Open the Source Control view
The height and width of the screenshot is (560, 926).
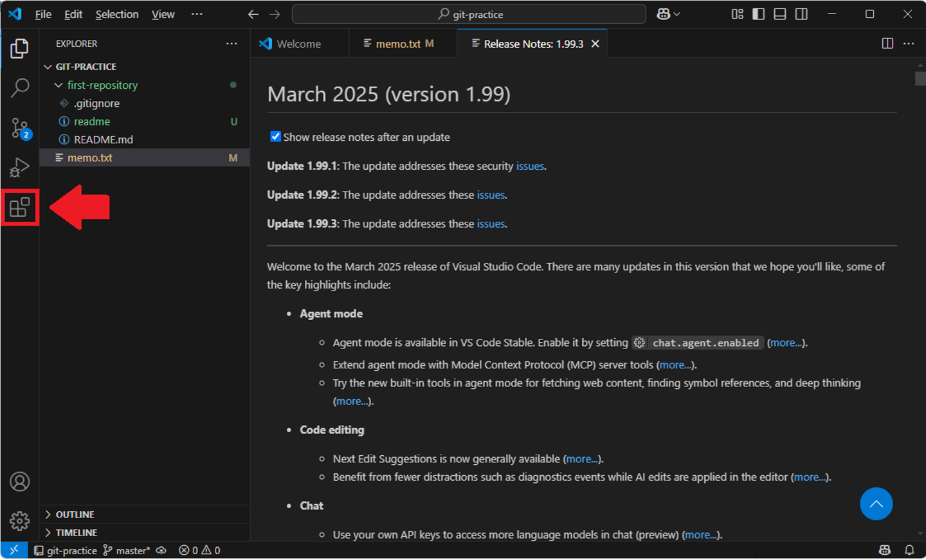click(x=19, y=127)
